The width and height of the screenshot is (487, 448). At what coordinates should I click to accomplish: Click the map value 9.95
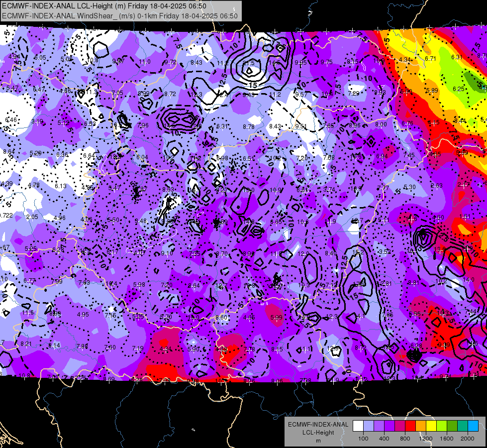point(300,63)
